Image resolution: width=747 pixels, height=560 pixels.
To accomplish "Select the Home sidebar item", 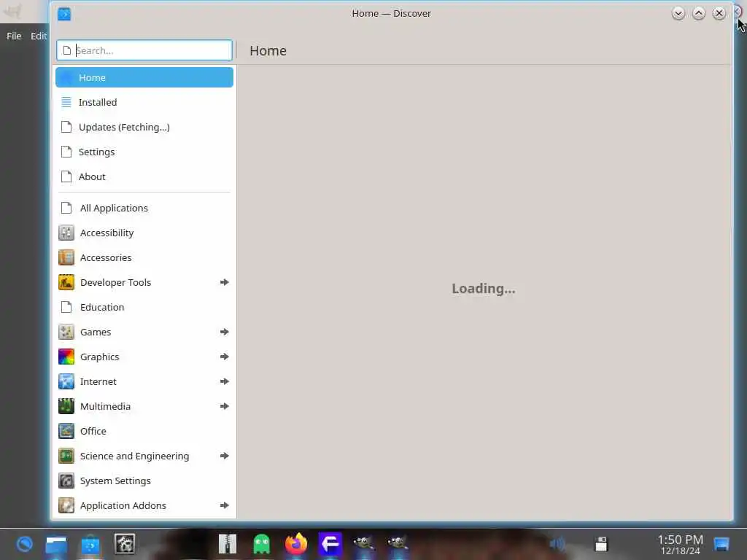I will [144, 77].
